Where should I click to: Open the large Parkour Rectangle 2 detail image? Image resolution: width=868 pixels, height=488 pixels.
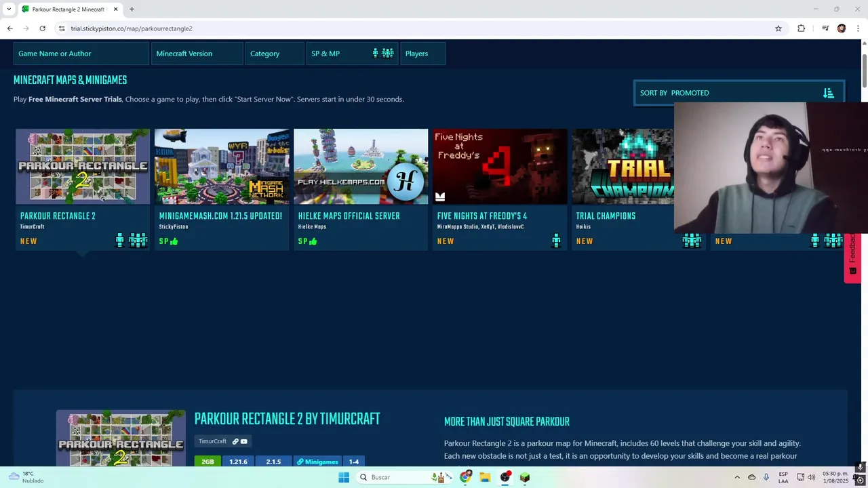pyautogui.click(x=121, y=438)
